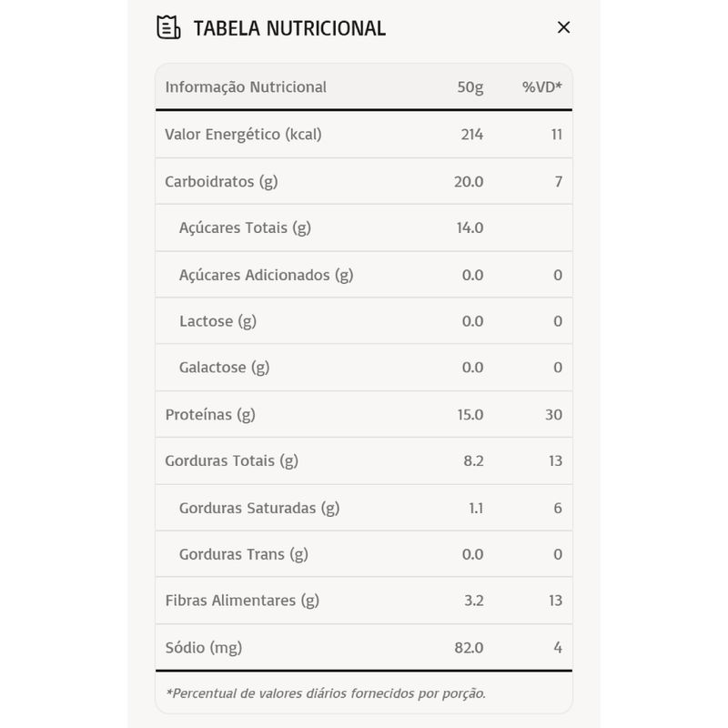Viewport: 728px width, 728px height.
Task: Click the daily values percentage footnote
Action: click(326, 693)
